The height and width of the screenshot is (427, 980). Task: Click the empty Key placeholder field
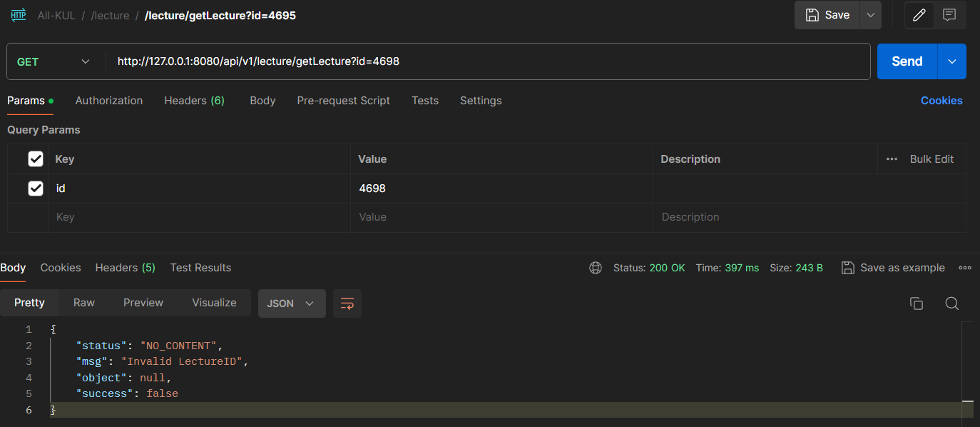point(199,217)
